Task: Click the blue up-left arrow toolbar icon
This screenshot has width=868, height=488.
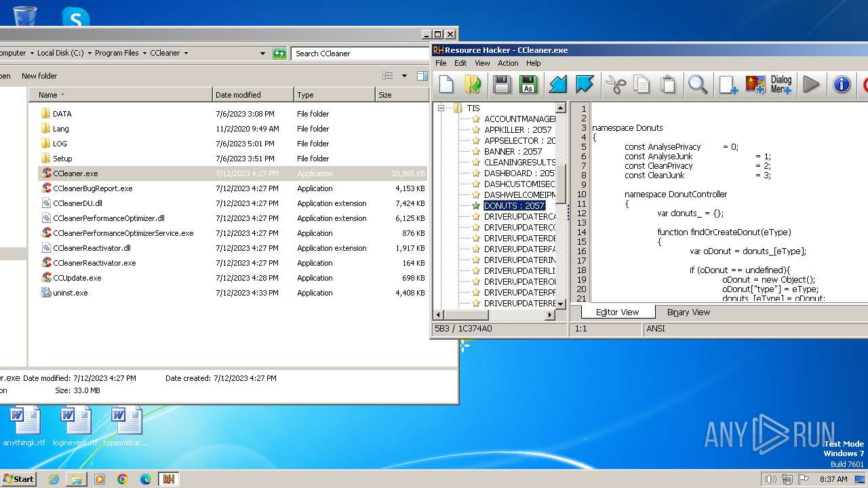Action: 585,84
